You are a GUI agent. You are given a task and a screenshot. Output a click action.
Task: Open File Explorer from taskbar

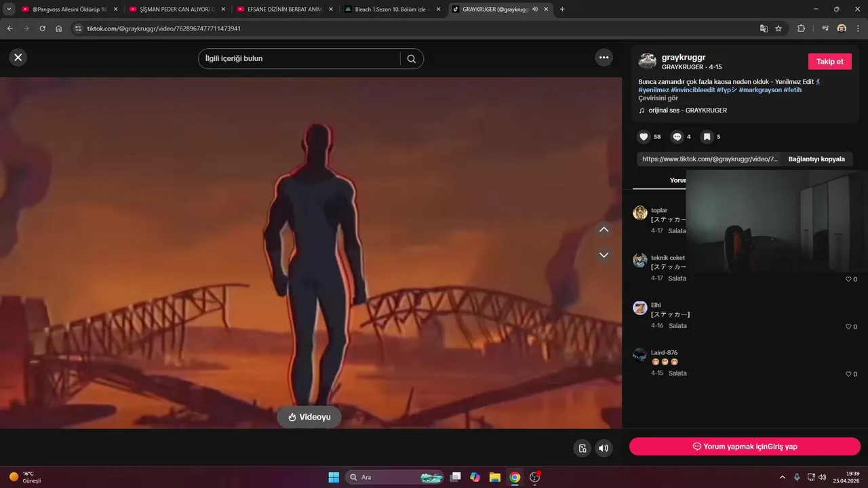pos(495,477)
